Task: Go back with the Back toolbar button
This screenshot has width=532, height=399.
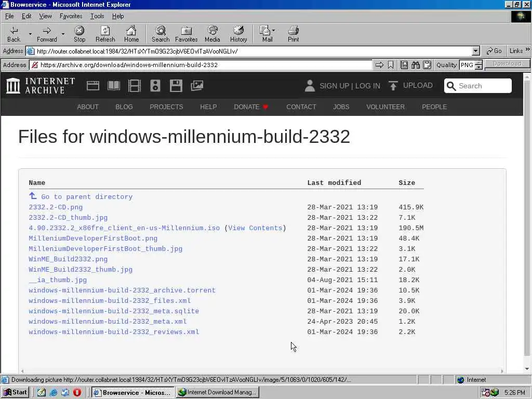Action: [14, 34]
